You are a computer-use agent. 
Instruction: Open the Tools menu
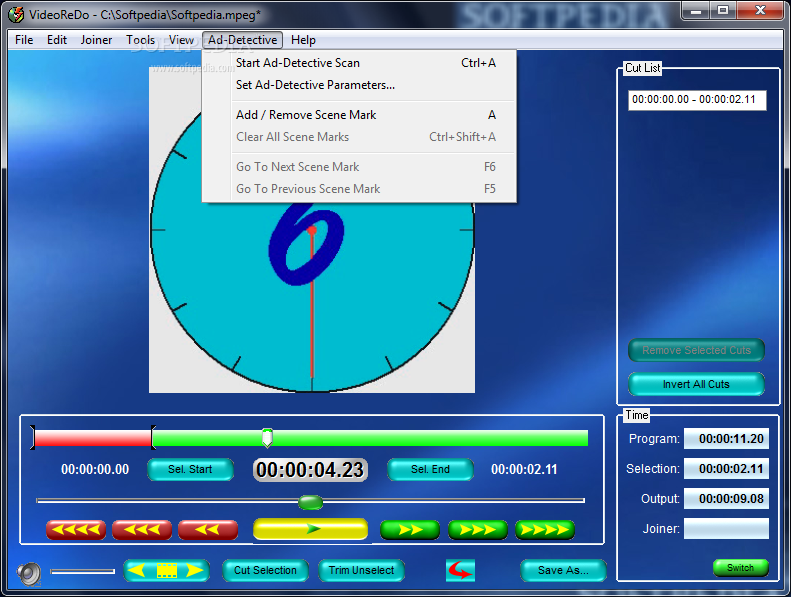point(140,40)
